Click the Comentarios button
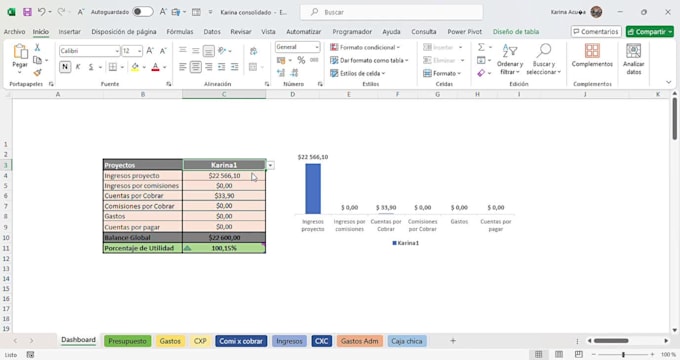The width and height of the screenshot is (680, 360). tap(596, 32)
